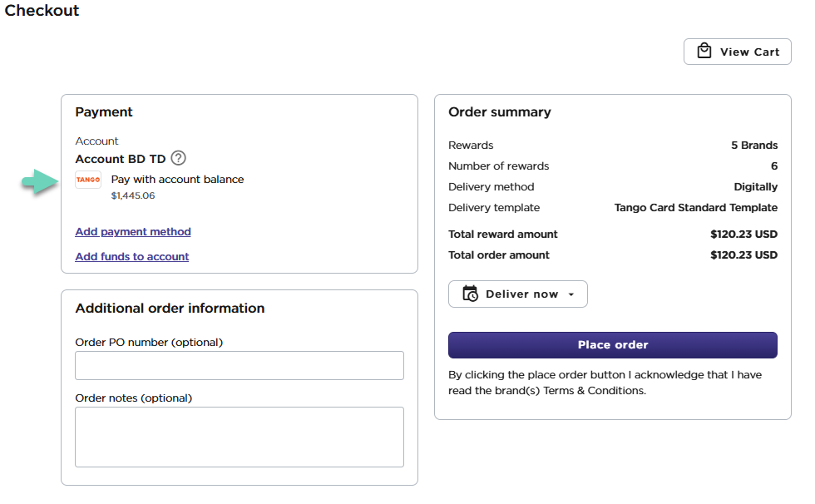Screen dimensions: 815x504
Task: Click the $1,445.06 account balance amount
Action: pos(133,196)
